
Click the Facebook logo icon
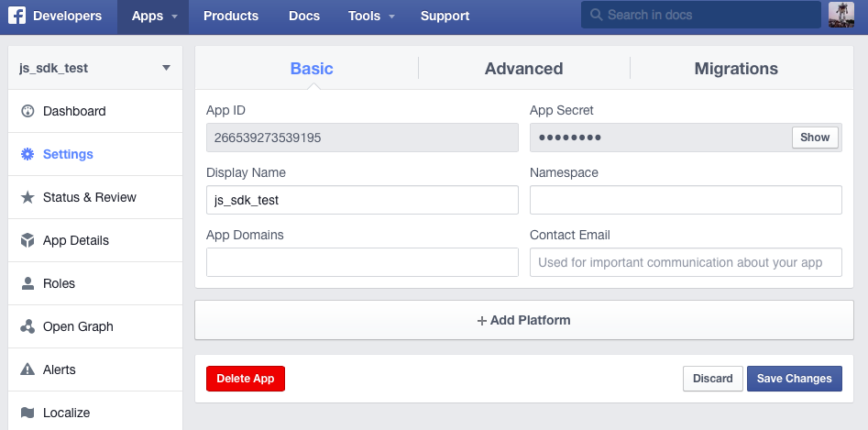(x=16, y=16)
